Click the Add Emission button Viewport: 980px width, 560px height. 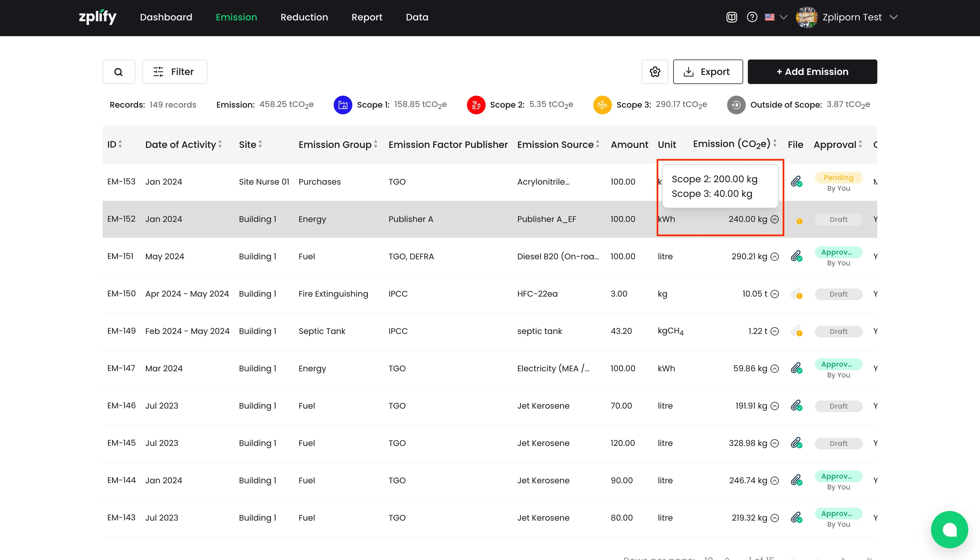(812, 71)
